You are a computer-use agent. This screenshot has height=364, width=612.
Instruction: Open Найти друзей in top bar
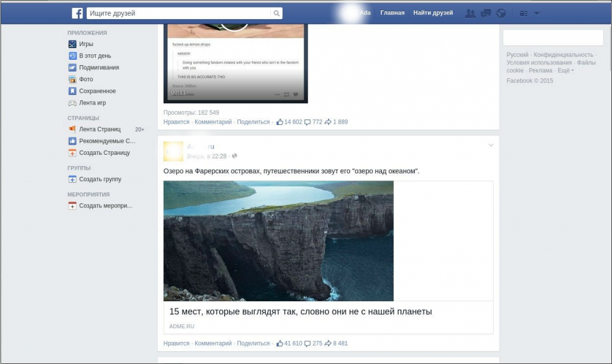[433, 13]
